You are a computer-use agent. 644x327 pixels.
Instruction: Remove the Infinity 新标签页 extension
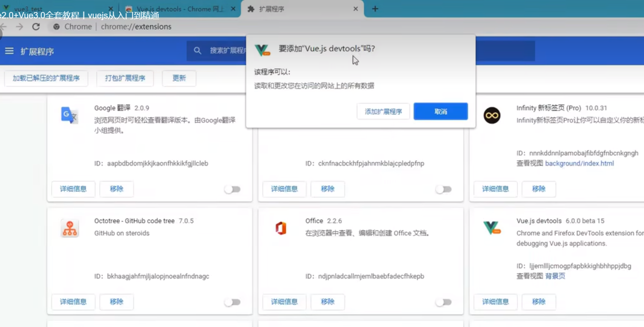tap(539, 189)
